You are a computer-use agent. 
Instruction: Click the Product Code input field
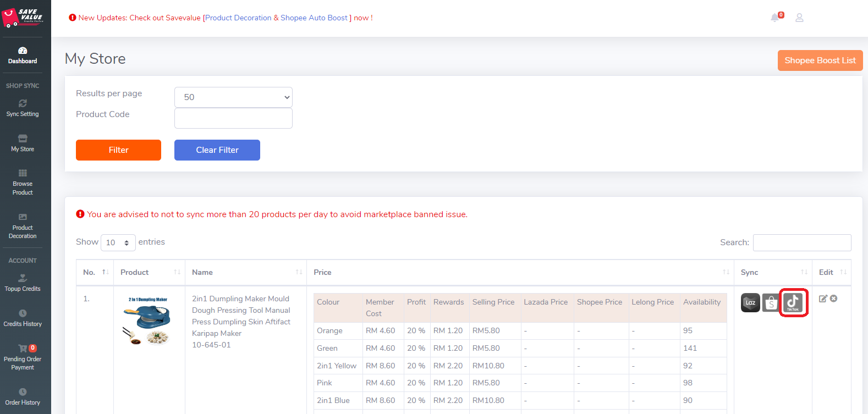tap(233, 118)
